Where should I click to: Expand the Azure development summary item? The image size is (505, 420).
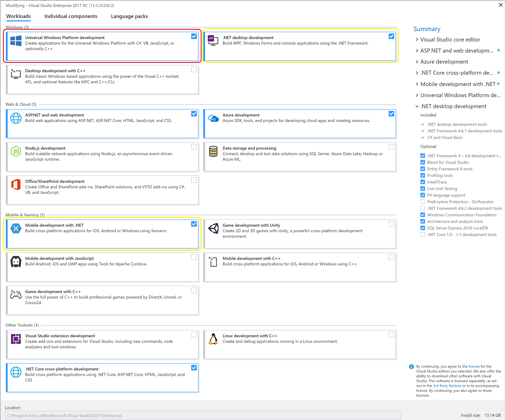(x=417, y=62)
